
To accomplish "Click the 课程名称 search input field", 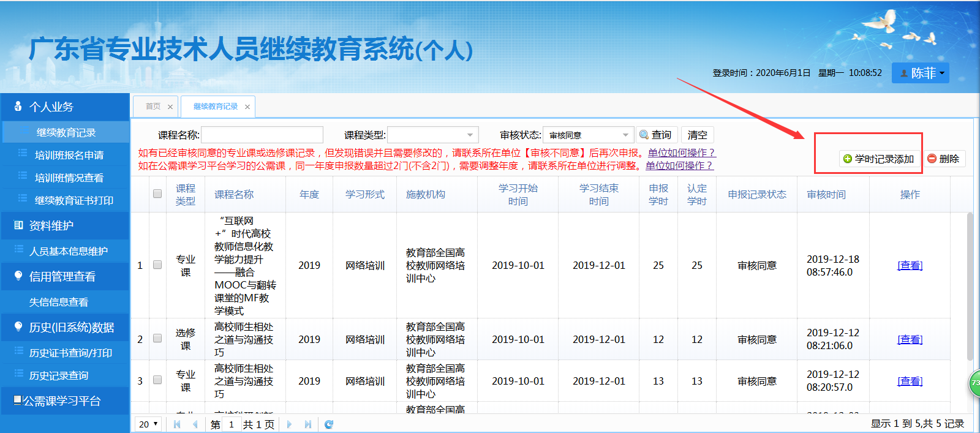I will [262, 135].
